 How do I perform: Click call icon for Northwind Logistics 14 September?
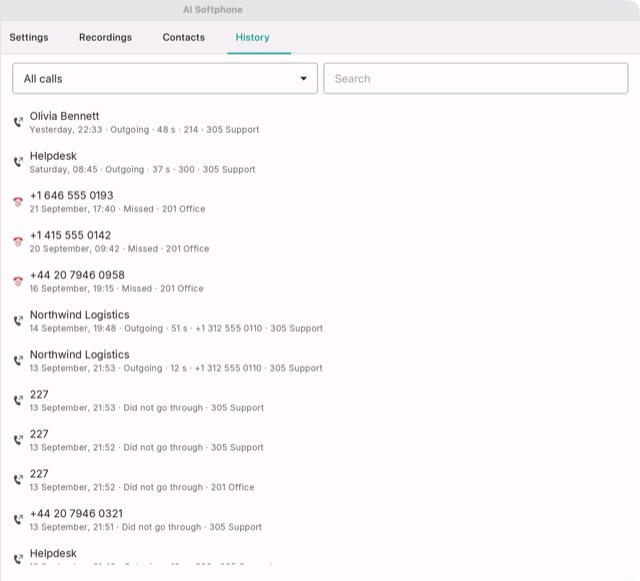click(18, 321)
